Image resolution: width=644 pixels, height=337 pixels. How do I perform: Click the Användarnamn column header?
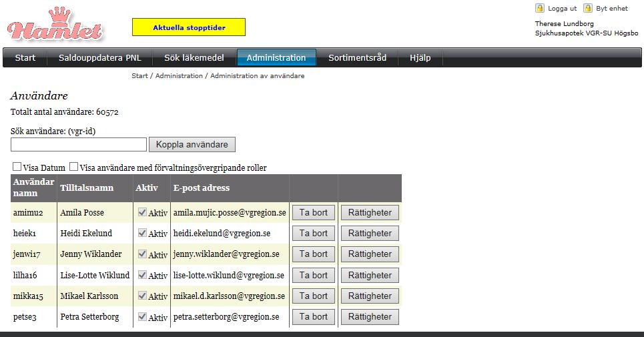(33, 188)
